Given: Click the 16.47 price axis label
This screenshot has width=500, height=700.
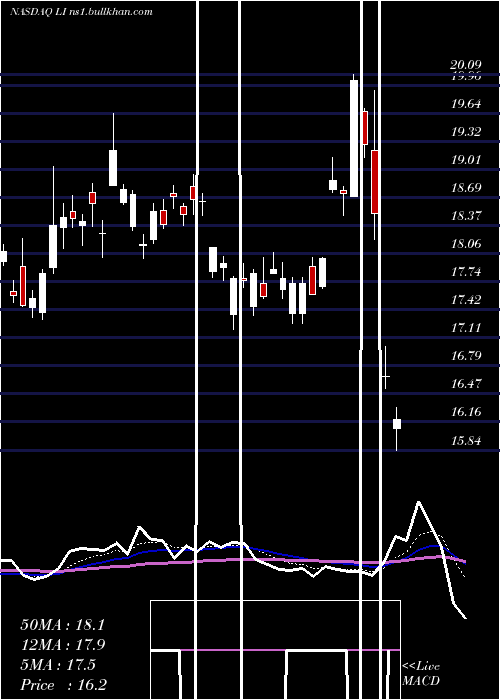Looking at the screenshot, I should (466, 383).
